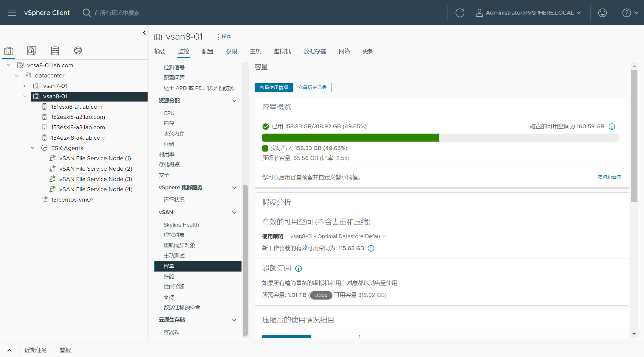
Task: Collapse the 资源分配 section
Action: point(234,101)
